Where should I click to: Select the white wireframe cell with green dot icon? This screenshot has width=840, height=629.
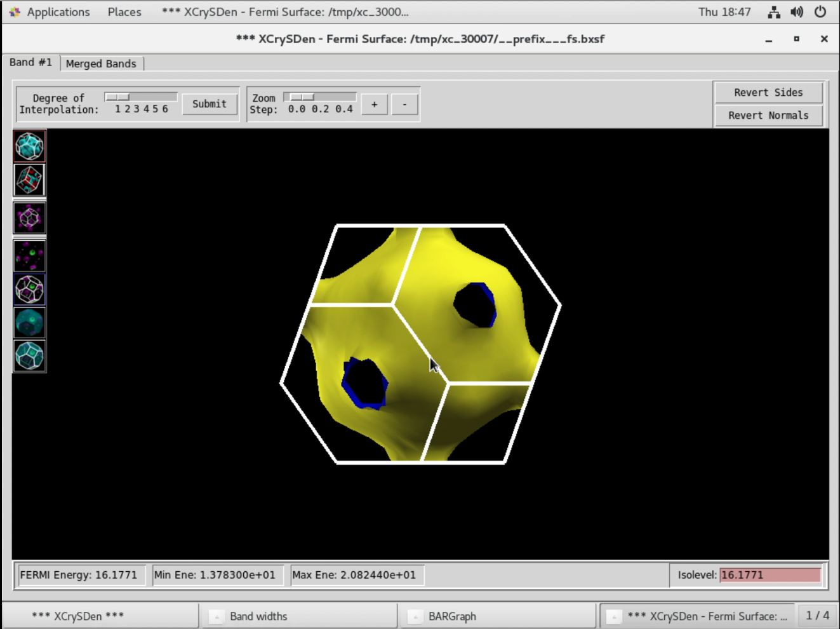click(29, 289)
